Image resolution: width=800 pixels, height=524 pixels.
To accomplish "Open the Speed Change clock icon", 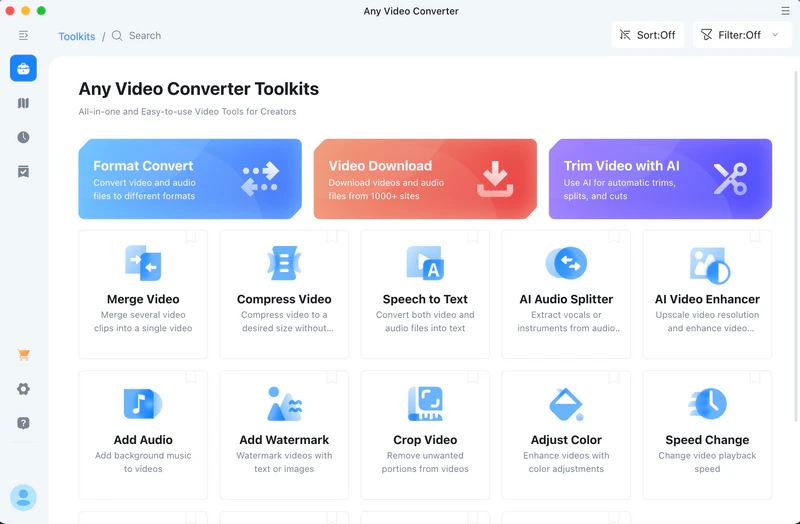I will (x=708, y=405).
